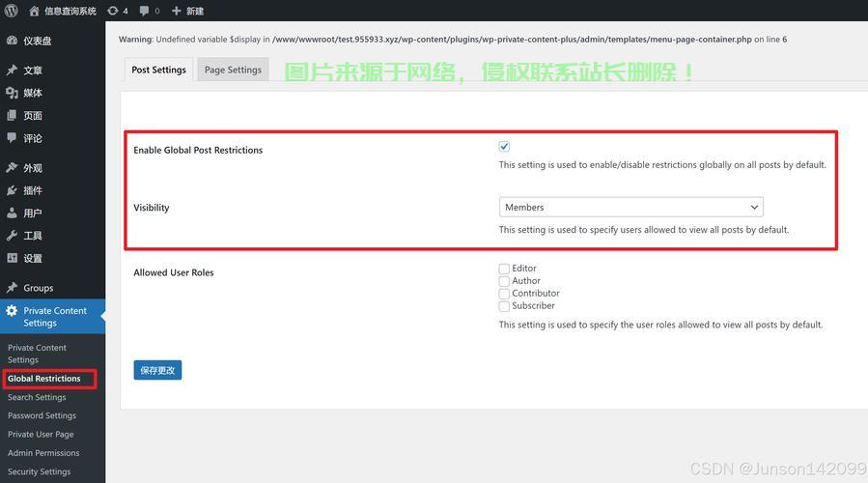This screenshot has width=868, height=483.
Task: Click the 仪表盘 dashboard icon
Action: pos(12,41)
